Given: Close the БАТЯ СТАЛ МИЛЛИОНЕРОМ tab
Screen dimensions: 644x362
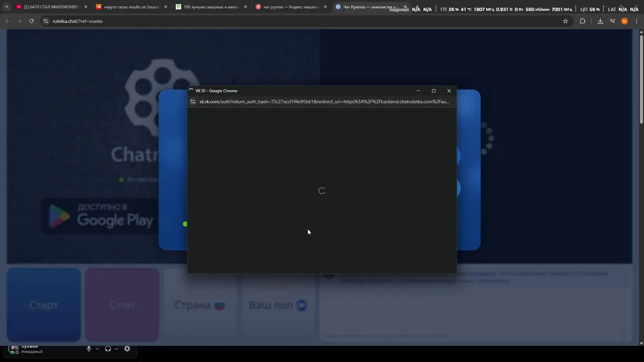Looking at the screenshot, I should click(x=86, y=7).
